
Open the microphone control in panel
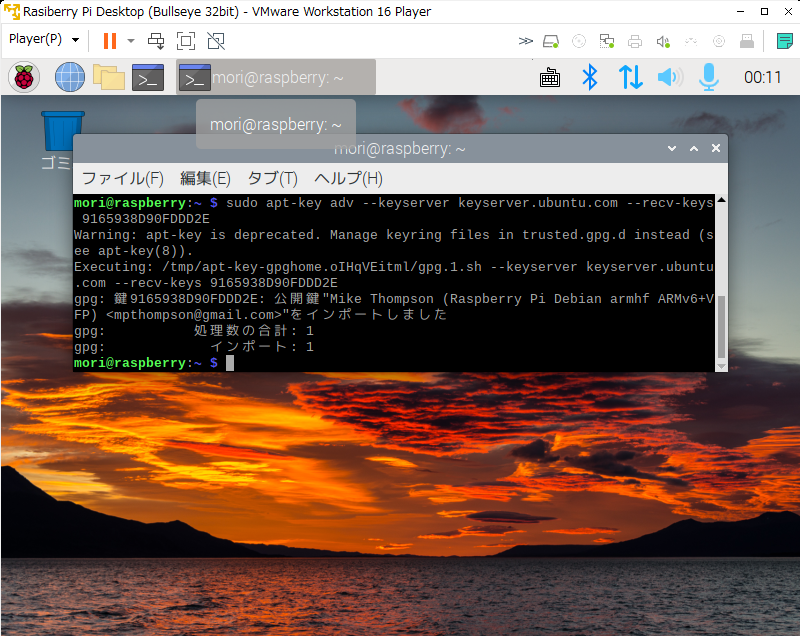coord(709,78)
